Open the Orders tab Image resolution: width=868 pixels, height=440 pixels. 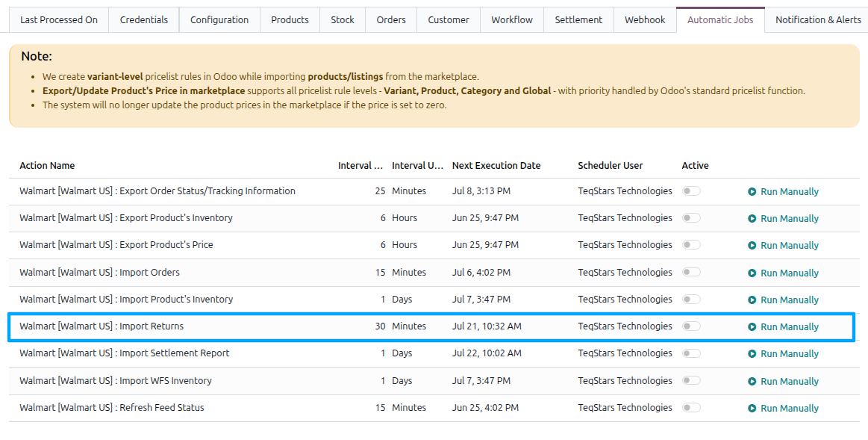coord(391,20)
